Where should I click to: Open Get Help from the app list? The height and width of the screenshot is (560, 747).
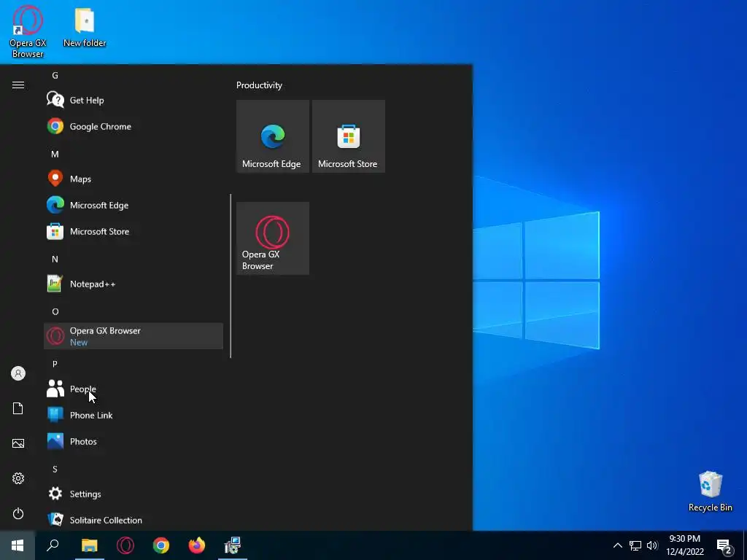pyautogui.click(x=133, y=100)
